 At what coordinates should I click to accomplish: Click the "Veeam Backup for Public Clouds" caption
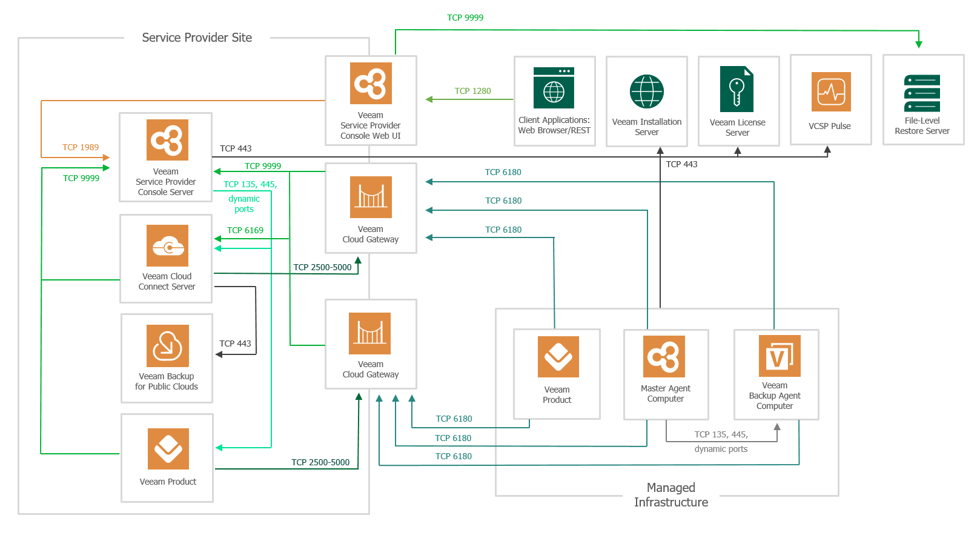pyautogui.click(x=167, y=381)
